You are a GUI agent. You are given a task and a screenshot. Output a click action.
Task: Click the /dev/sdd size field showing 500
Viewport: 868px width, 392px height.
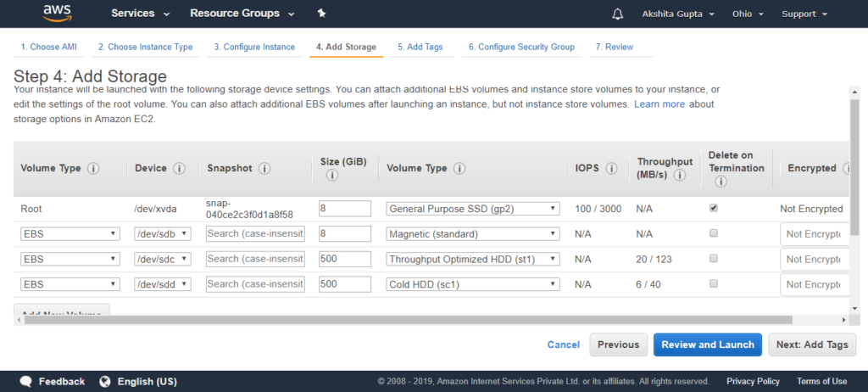(x=345, y=284)
